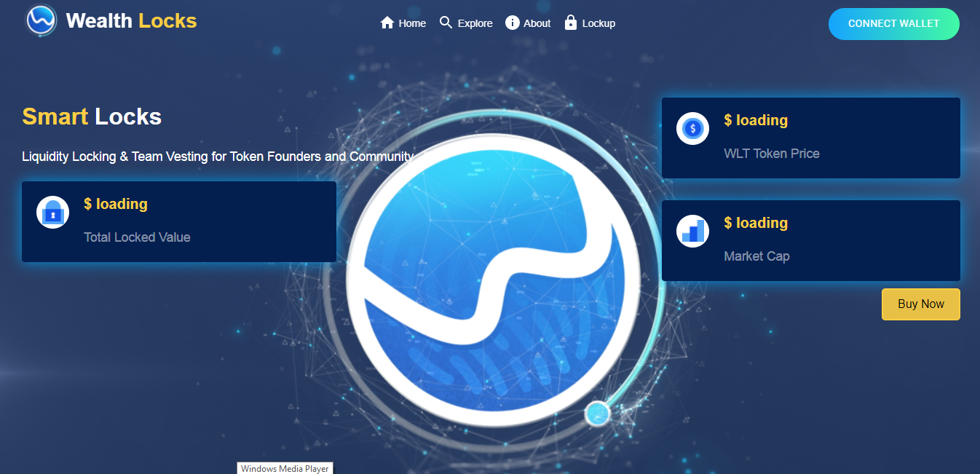The image size is (980, 474).
Task: Click the Market Cap bar chart icon
Action: pyautogui.click(x=692, y=232)
